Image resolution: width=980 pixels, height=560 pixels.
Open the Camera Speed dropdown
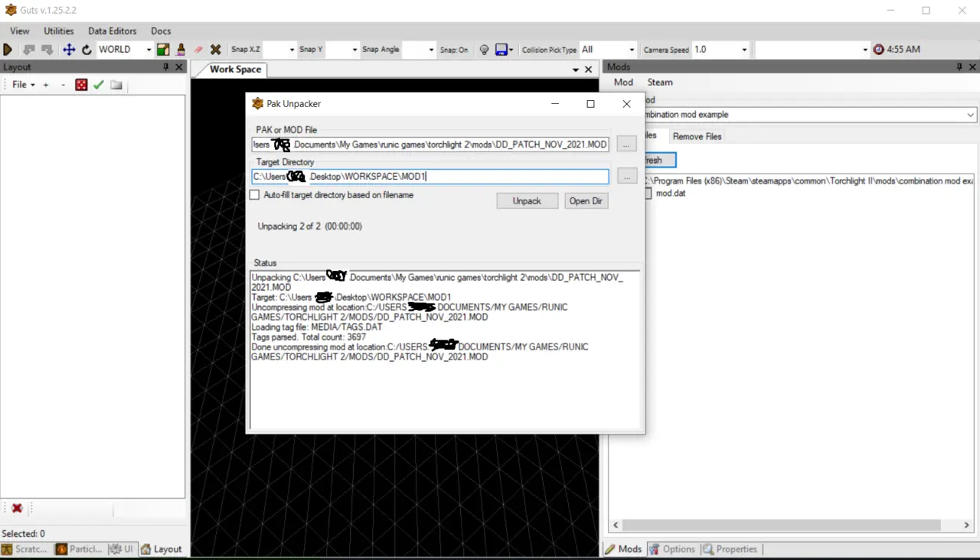743,50
